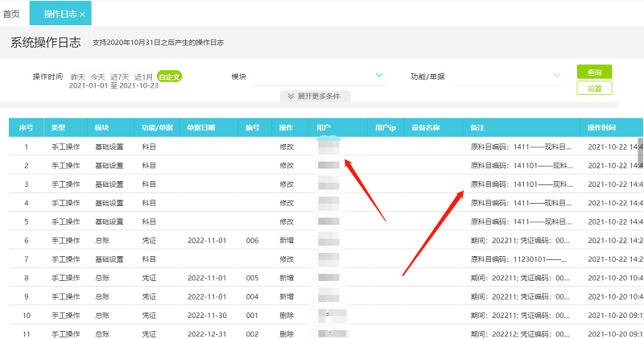
Task: Click row 5 remark 原科目编码：1411
Action: [521, 222]
